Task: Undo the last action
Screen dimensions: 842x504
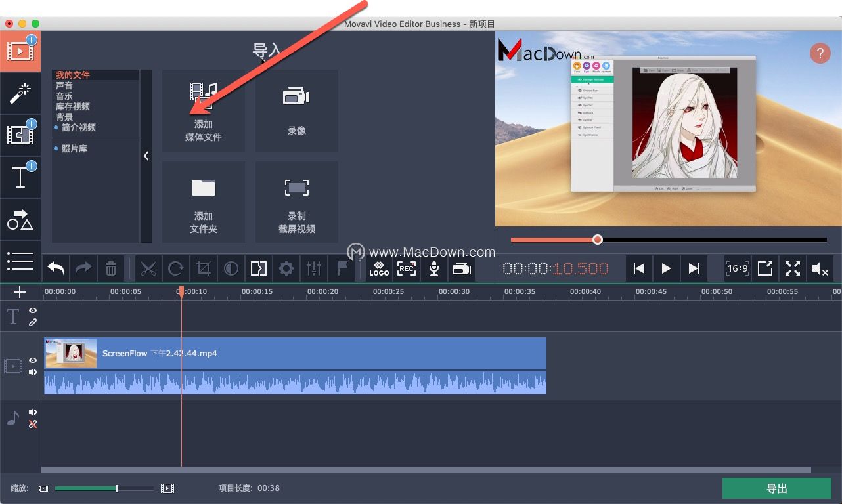Action: coord(56,268)
